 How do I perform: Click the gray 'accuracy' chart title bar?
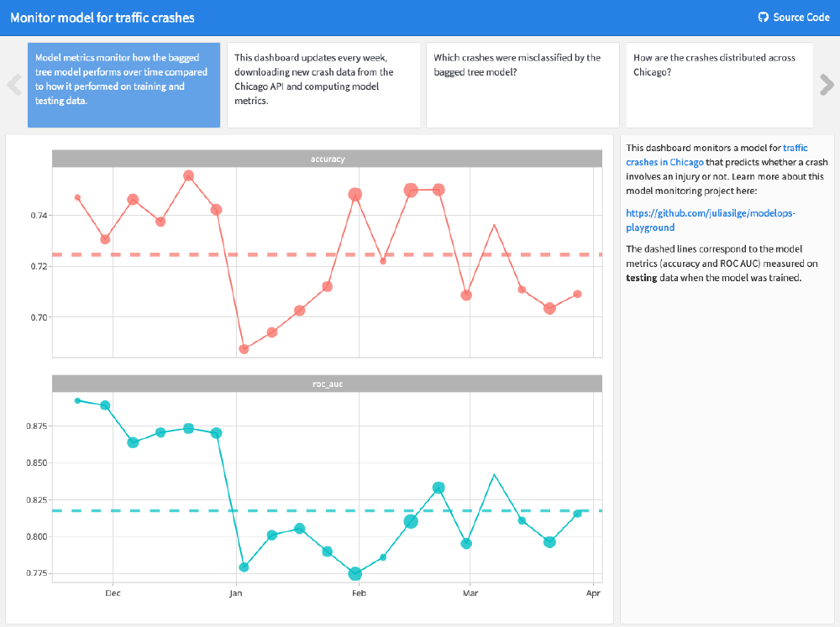click(327, 157)
